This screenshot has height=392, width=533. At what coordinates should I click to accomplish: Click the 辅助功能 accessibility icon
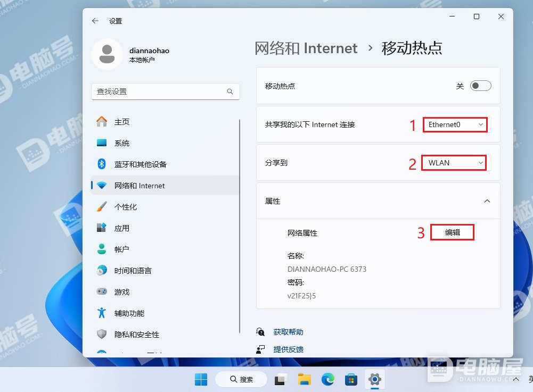(101, 313)
